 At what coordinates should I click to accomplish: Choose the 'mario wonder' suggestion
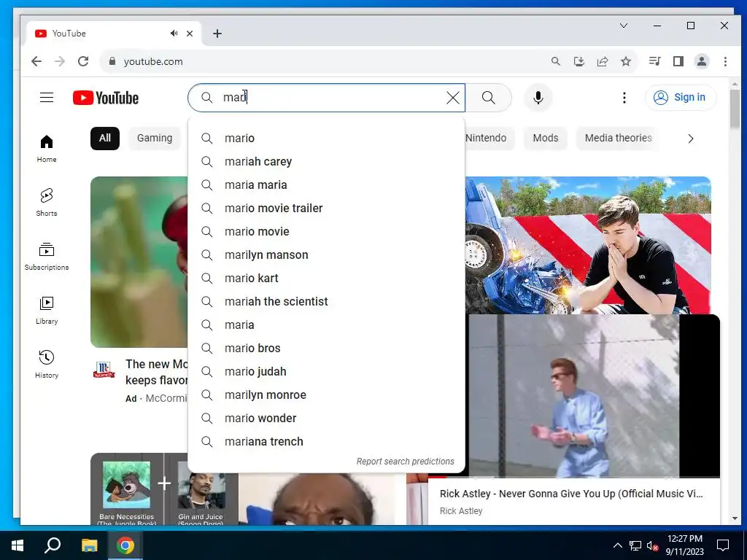[326, 418]
